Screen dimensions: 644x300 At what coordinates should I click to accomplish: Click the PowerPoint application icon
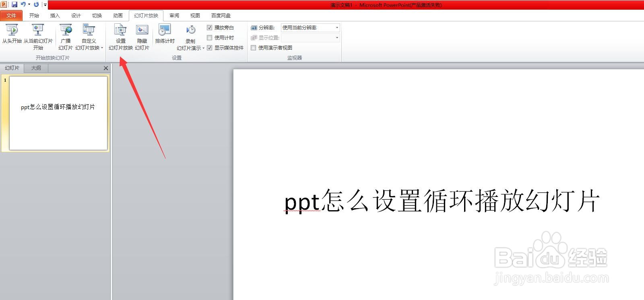pos(4,4)
